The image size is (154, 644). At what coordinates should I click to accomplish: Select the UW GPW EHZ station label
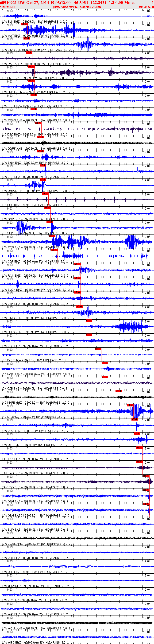click(35, 431)
